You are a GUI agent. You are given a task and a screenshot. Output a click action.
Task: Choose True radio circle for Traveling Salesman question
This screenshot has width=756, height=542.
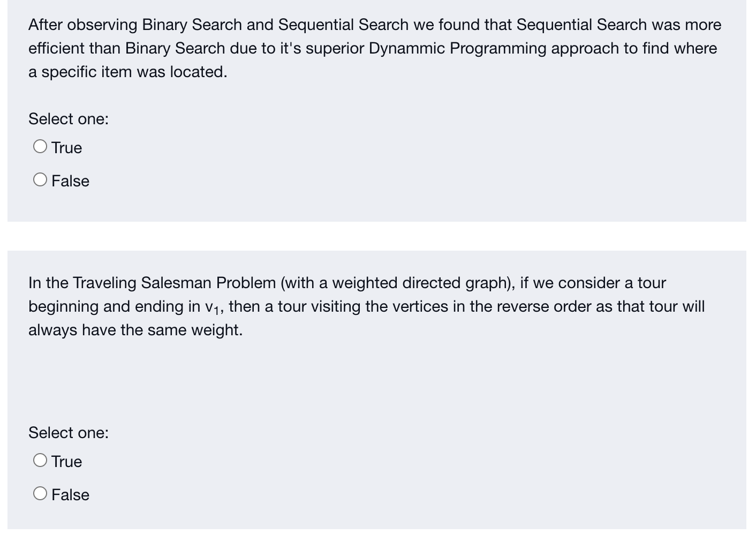40,461
